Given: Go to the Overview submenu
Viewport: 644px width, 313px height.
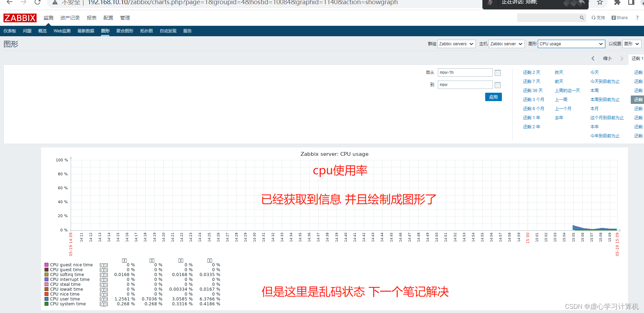Looking at the screenshot, I should tap(42, 31).
